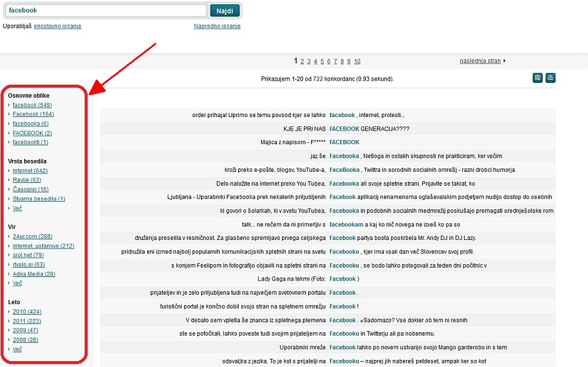Filter text type Časopisi (16)

(x=31, y=189)
